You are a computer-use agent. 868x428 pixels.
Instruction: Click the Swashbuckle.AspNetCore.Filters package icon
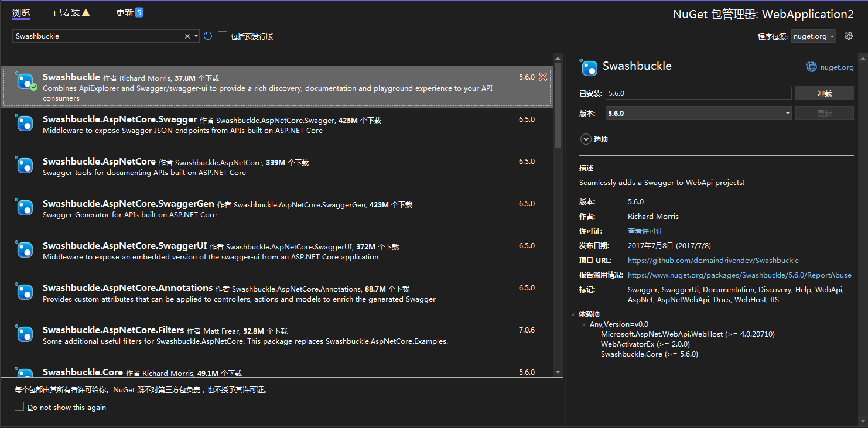tap(25, 334)
